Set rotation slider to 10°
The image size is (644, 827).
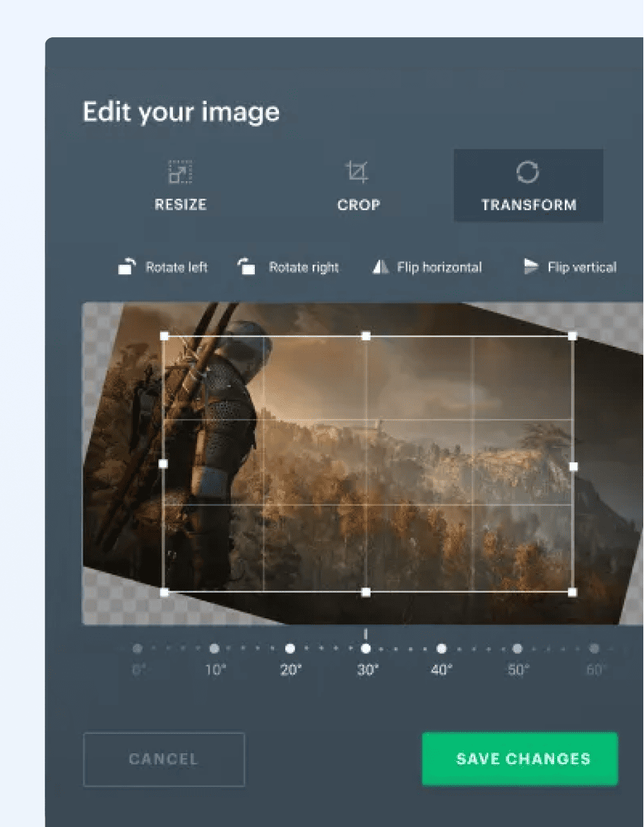pos(214,649)
